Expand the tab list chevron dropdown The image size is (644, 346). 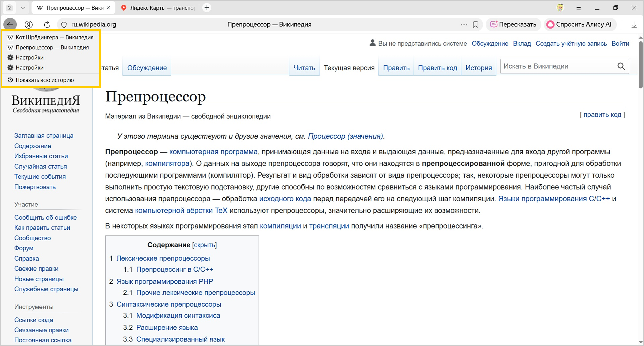pyautogui.click(x=23, y=8)
